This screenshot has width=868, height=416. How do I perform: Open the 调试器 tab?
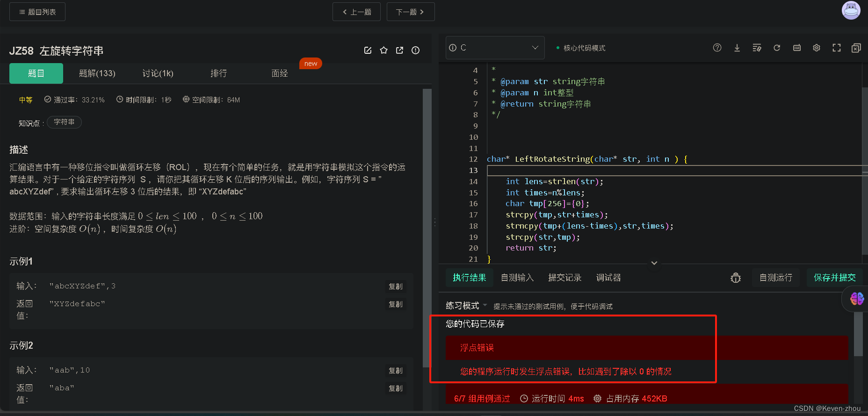[608, 278]
